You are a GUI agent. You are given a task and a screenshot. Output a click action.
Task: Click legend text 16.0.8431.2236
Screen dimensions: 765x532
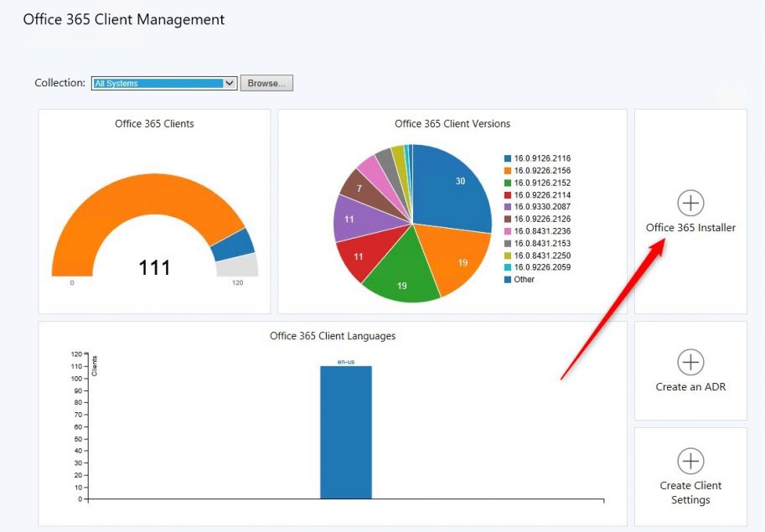542,231
